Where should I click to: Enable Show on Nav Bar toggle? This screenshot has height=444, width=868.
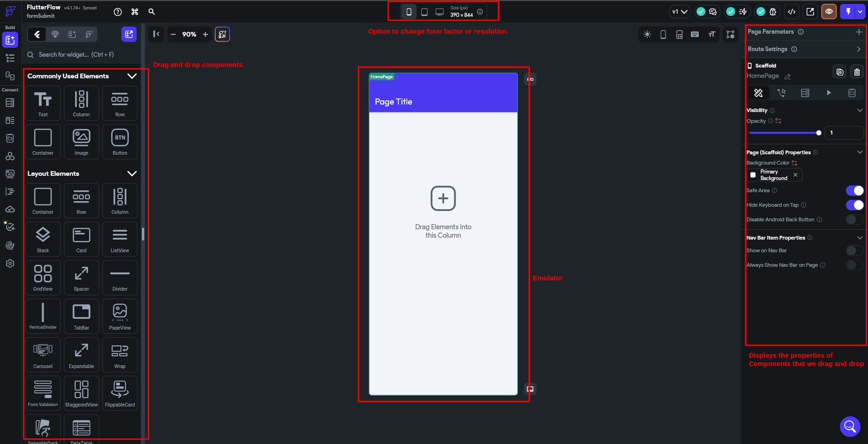point(854,250)
